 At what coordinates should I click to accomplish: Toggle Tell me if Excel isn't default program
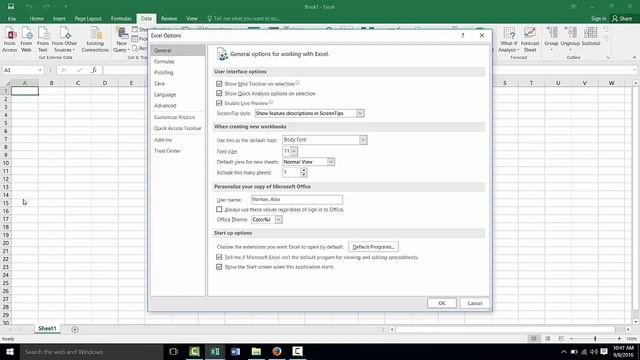219,257
